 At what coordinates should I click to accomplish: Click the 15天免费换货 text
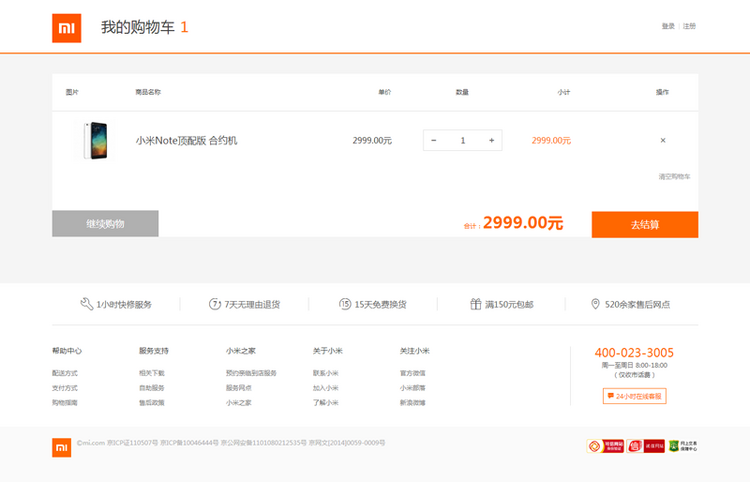[380, 305]
